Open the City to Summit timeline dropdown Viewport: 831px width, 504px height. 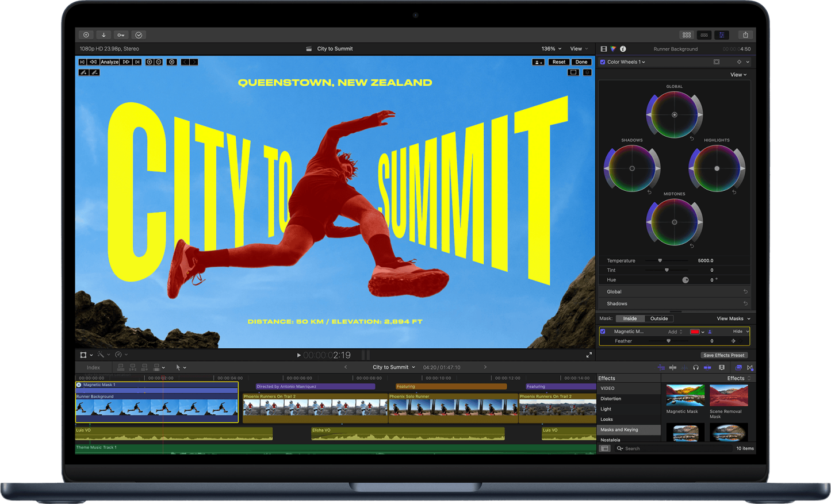point(394,367)
